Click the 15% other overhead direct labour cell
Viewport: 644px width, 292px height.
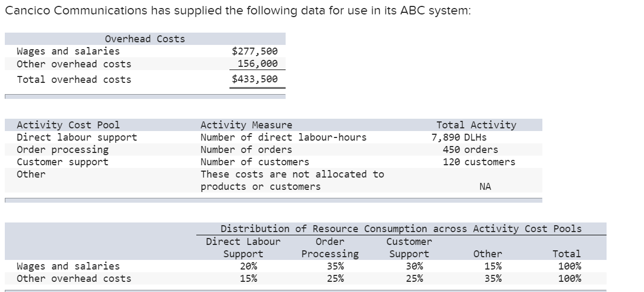[249, 279]
